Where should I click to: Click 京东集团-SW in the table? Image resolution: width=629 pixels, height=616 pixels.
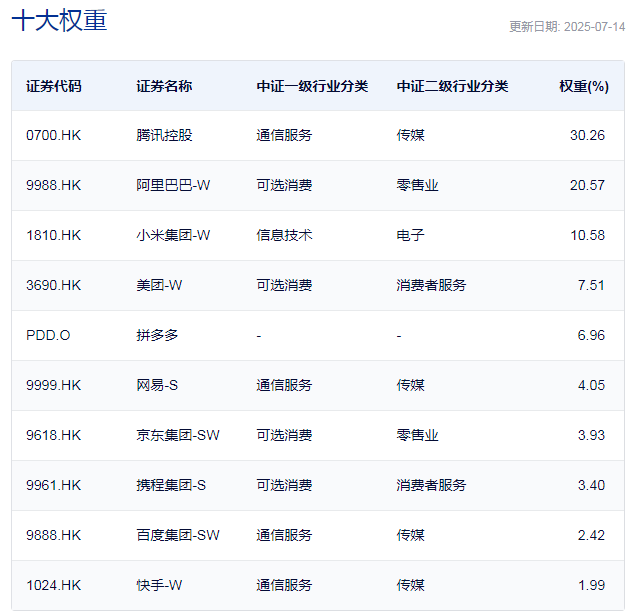point(177,435)
